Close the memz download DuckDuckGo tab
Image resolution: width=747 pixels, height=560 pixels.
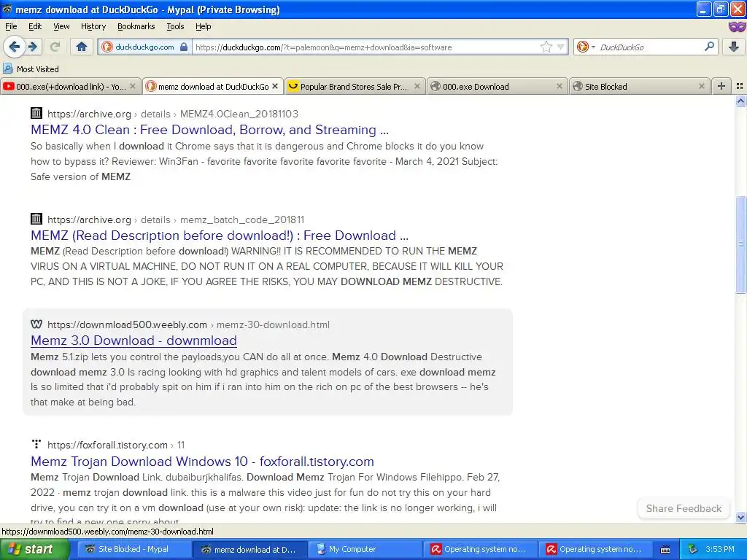click(x=275, y=86)
